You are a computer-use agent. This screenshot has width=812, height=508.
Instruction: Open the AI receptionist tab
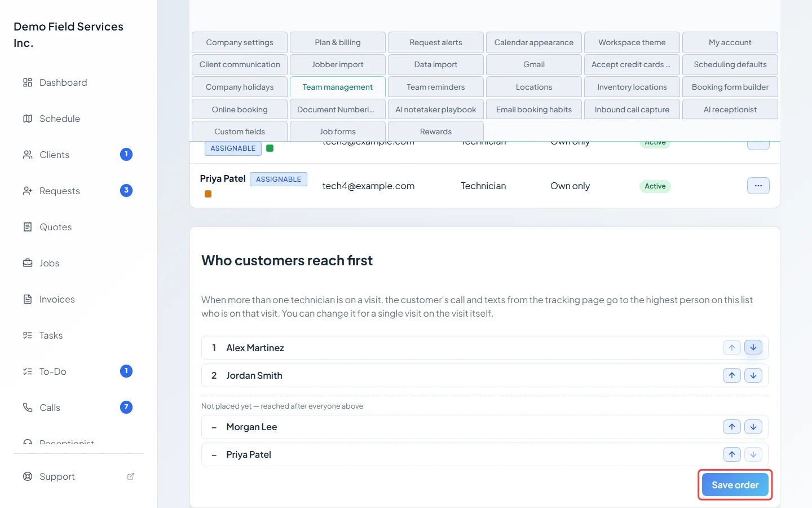(730, 110)
